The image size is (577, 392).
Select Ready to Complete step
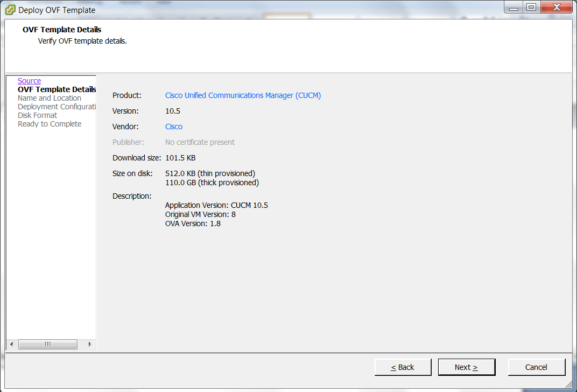(x=50, y=124)
